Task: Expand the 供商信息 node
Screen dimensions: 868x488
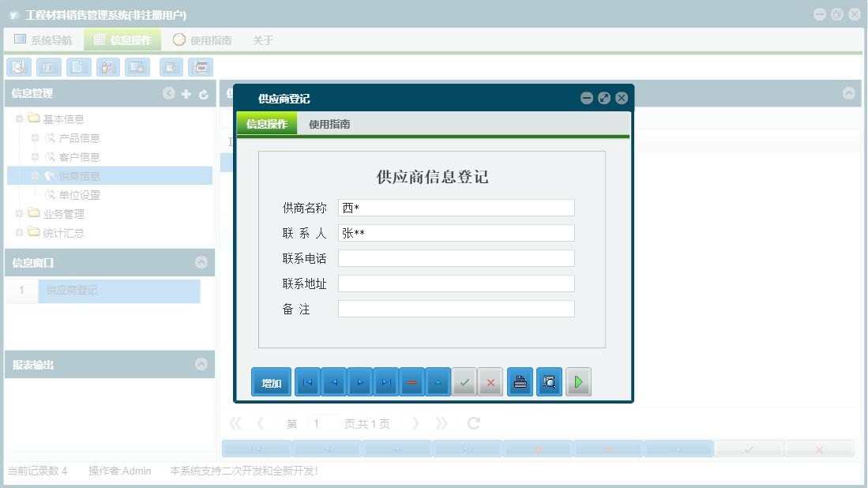Action: [x=35, y=176]
